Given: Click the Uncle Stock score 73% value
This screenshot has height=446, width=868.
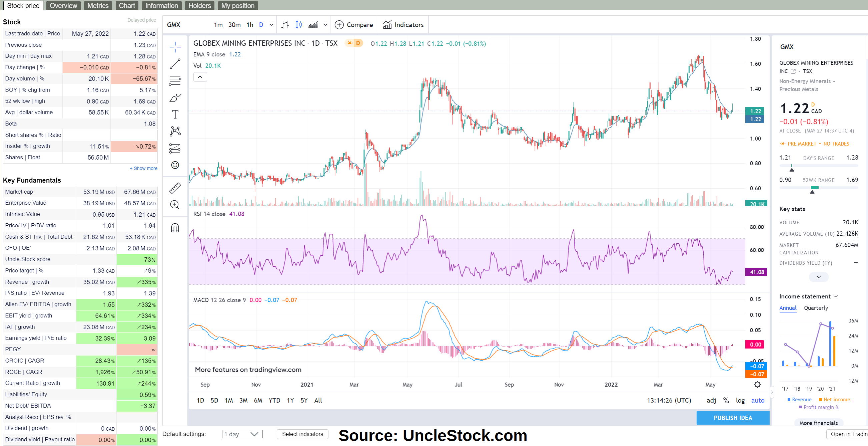Looking at the screenshot, I should (136, 259).
